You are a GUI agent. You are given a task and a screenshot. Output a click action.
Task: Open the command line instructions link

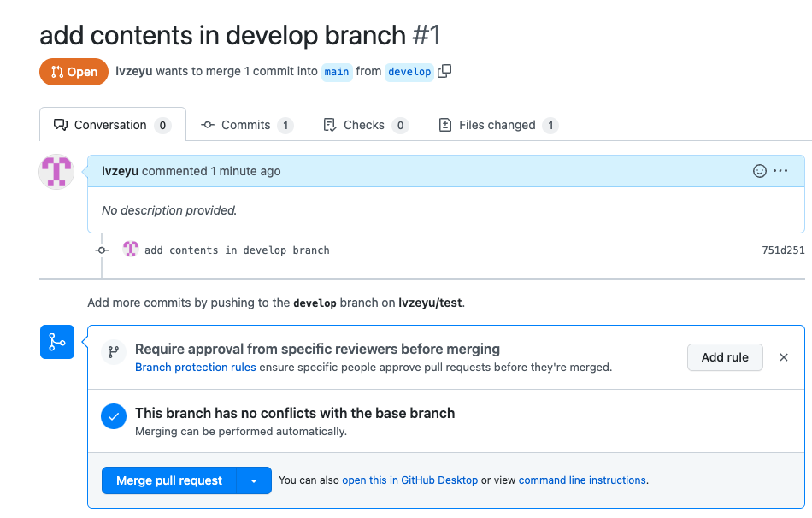[582, 480]
